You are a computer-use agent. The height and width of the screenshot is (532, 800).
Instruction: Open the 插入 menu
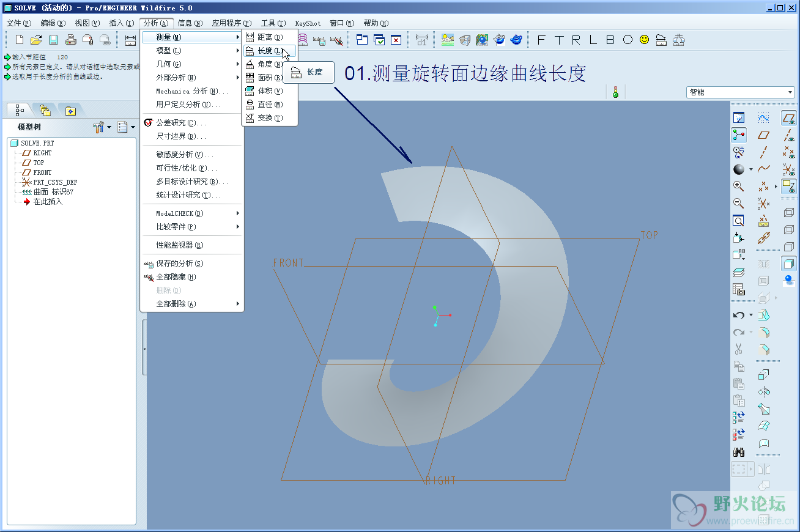[x=121, y=23]
